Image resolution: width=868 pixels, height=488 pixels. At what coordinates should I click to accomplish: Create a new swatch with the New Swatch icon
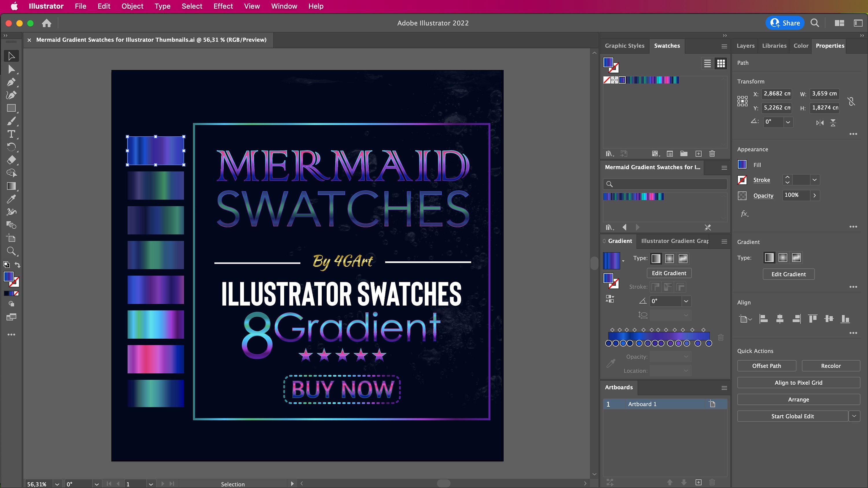[x=698, y=154]
